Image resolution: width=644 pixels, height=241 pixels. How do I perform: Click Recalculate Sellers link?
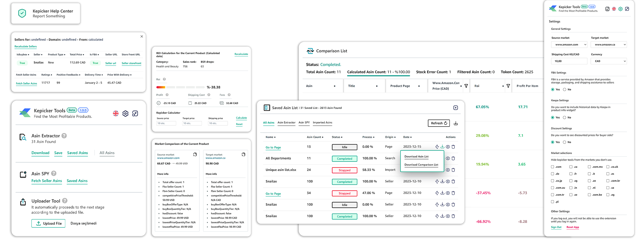(26, 46)
